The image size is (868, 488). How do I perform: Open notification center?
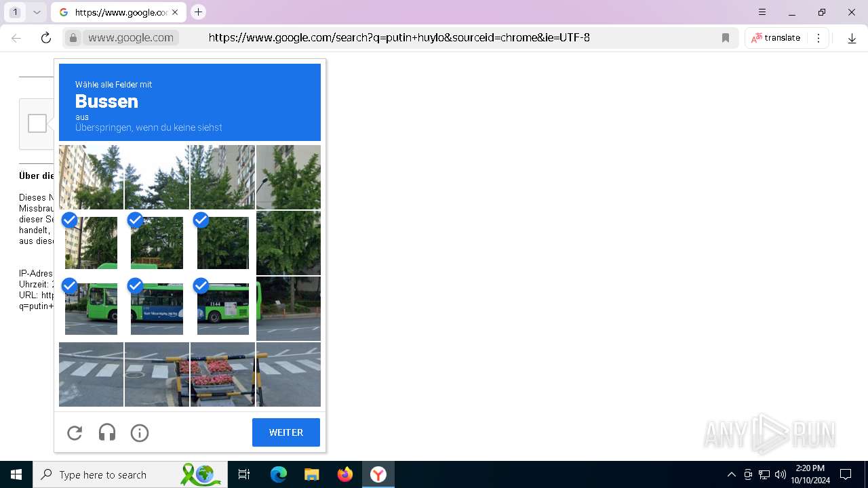tap(846, 474)
